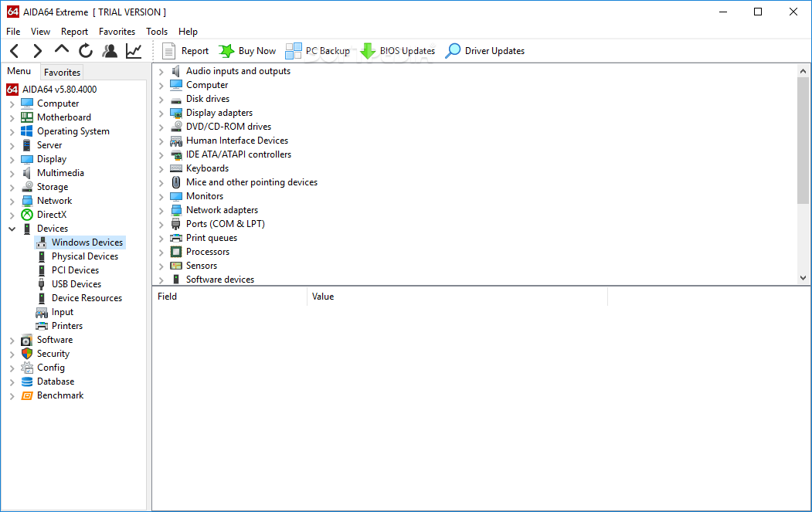Expand the Network adapters device category
The width and height of the screenshot is (812, 512).
pos(161,211)
